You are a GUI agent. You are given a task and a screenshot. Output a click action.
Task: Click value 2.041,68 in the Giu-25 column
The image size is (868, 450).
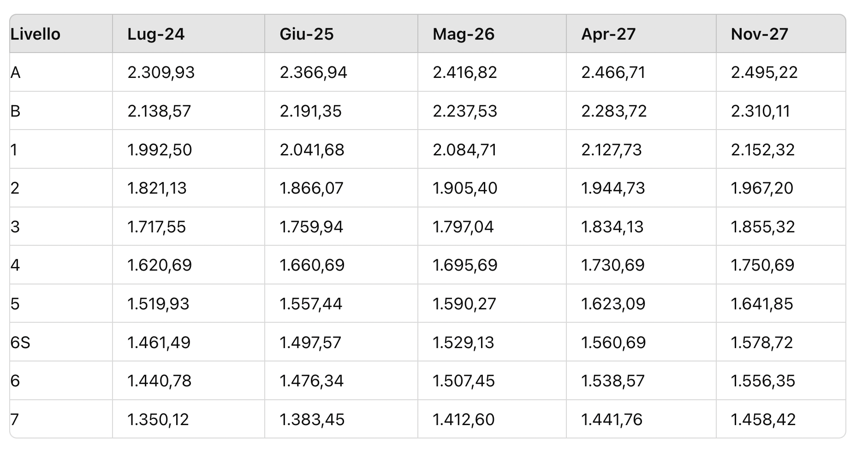point(312,150)
